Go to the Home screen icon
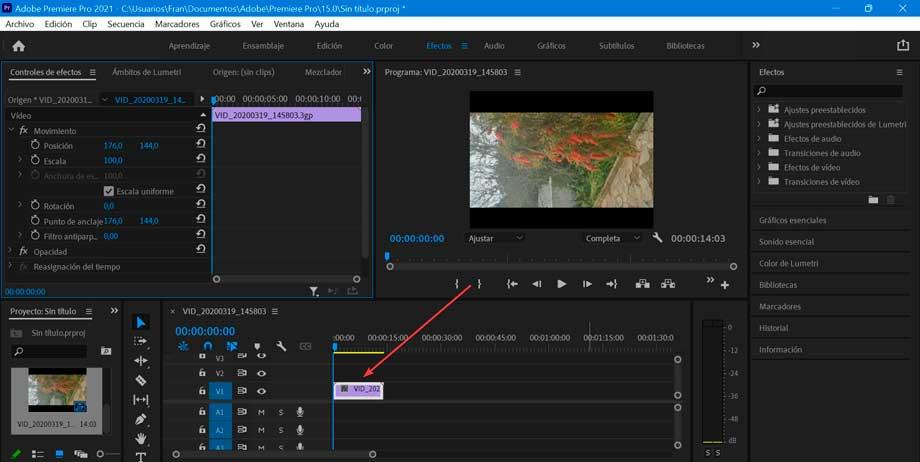Image resolution: width=920 pixels, height=462 pixels. 19,46
